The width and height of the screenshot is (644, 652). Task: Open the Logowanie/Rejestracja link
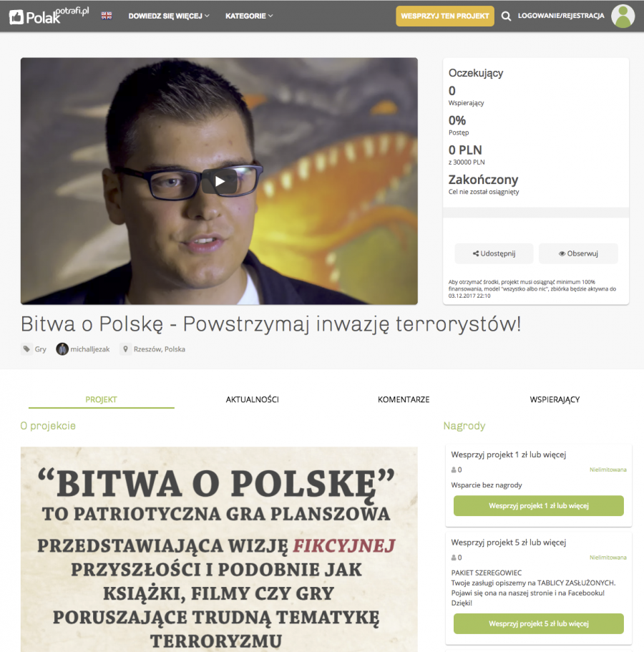(561, 16)
